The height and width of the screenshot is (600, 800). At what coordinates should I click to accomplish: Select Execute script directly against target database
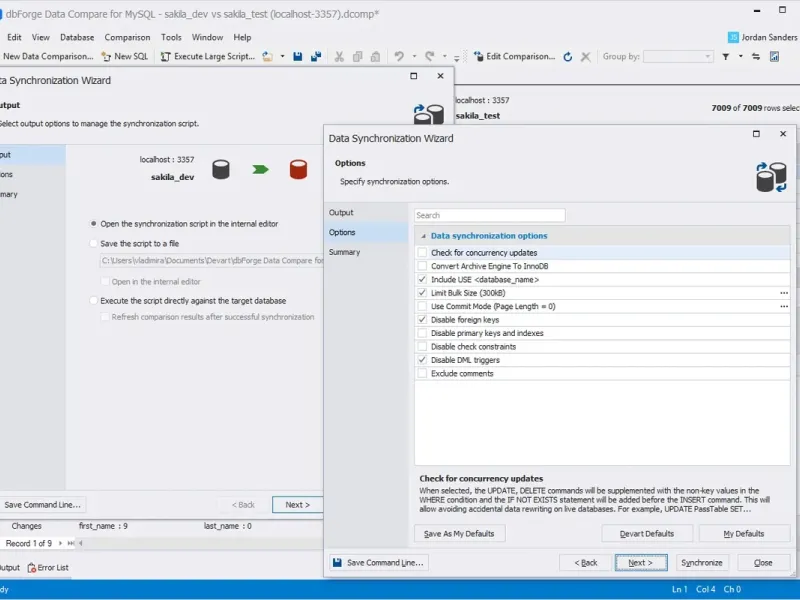[94, 300]
